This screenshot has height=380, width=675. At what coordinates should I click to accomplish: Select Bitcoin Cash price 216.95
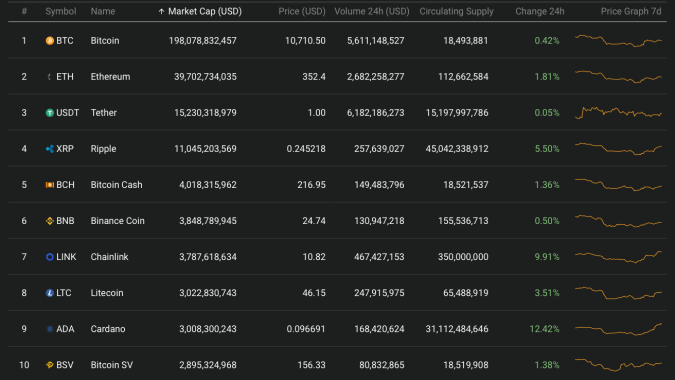click(x=311, y=185)
